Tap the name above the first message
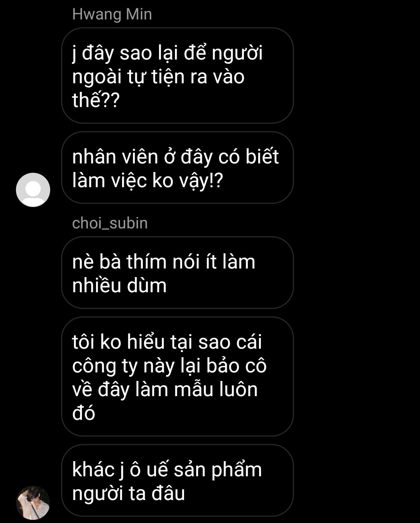 pyautogui.click(x=112, y=15)
